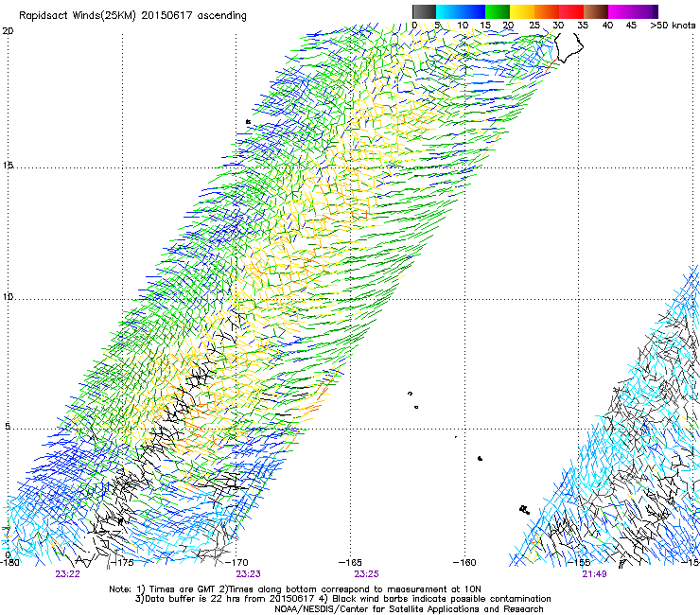Click the red 30-35 knots color swatch

coord(571,11)
